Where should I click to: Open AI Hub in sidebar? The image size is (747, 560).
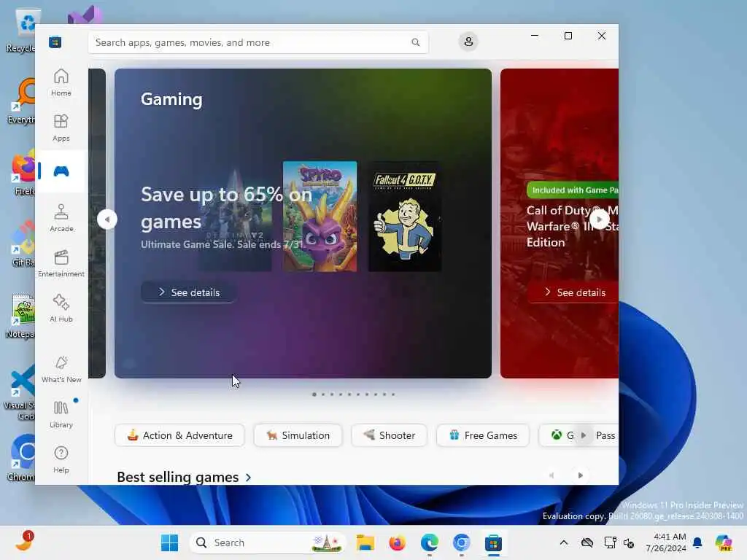pyautogui.click(x=61, y=308)
